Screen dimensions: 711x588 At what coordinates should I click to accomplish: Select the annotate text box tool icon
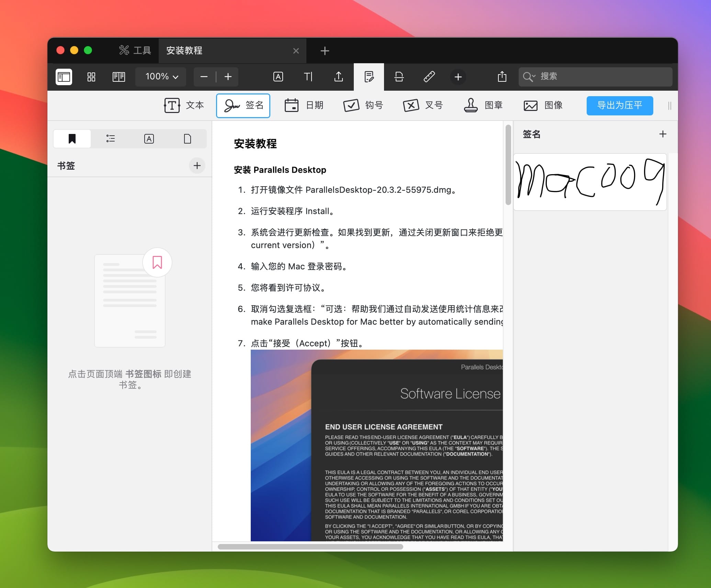[278, 77]
